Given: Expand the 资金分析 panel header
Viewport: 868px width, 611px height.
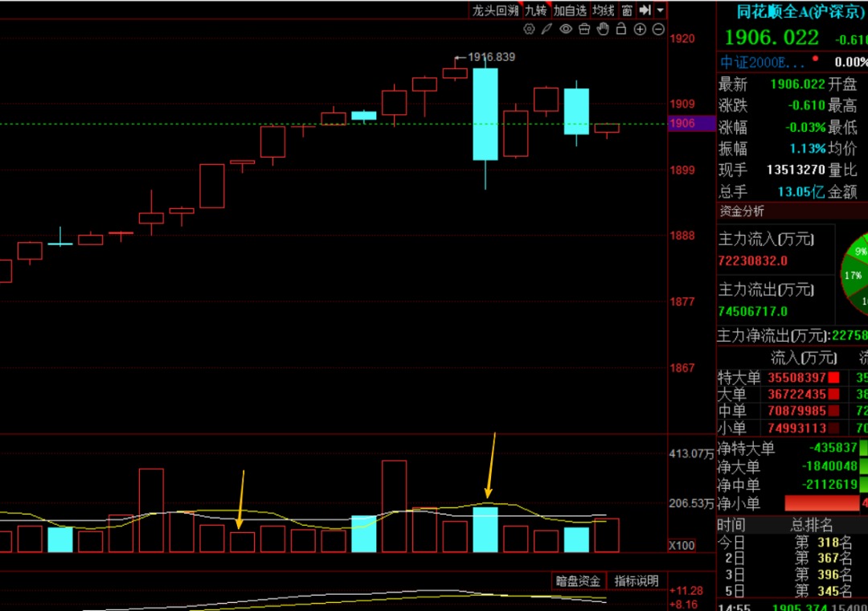Looking at the screenshot, I should coord(742,211).
